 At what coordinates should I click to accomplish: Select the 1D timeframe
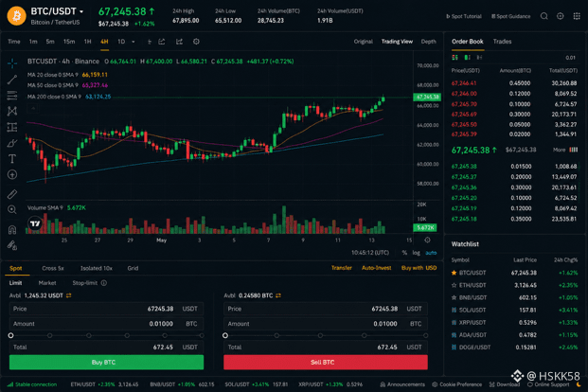coord(121,42)
